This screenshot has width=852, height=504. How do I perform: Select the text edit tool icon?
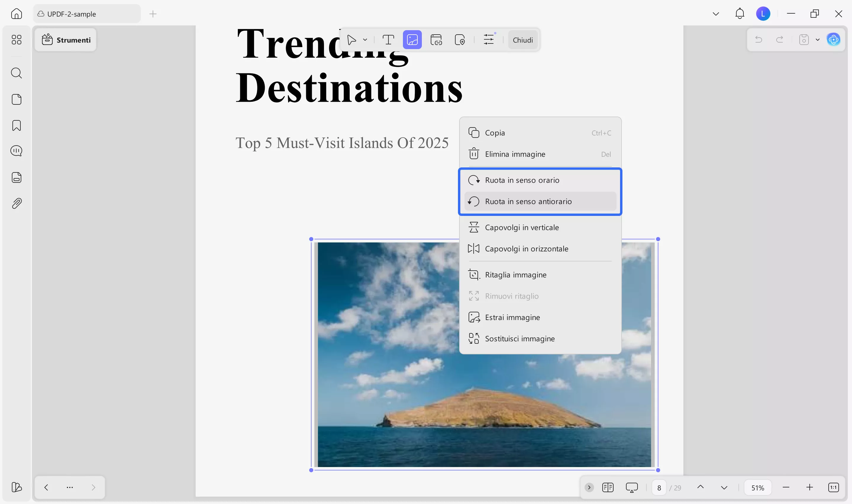click(x=388, y=40)
